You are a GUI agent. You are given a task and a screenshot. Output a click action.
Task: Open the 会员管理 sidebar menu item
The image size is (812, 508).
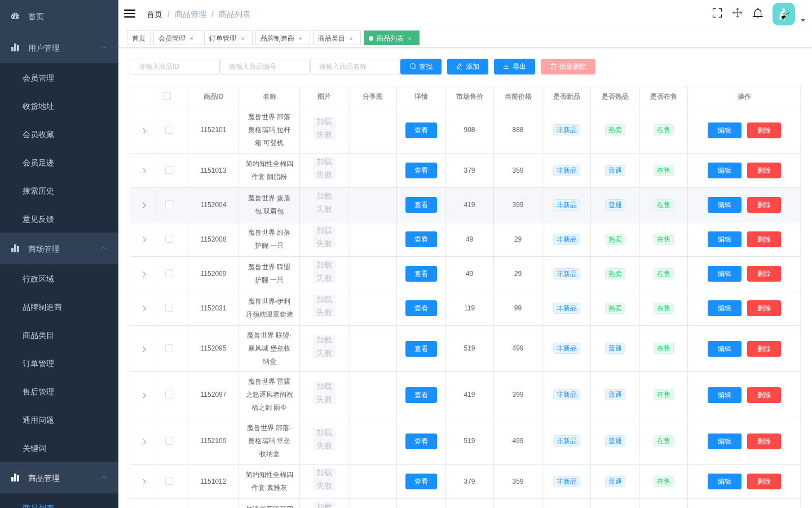pos(59,78)
